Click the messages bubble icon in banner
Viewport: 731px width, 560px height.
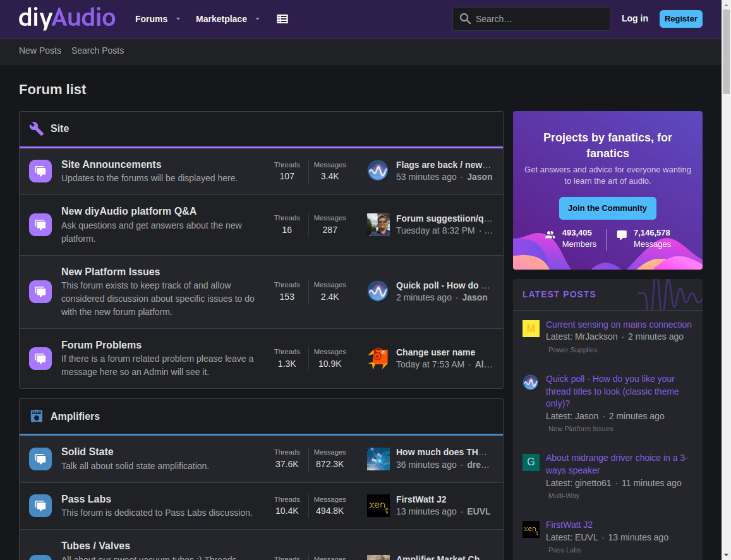pos(622,235)
